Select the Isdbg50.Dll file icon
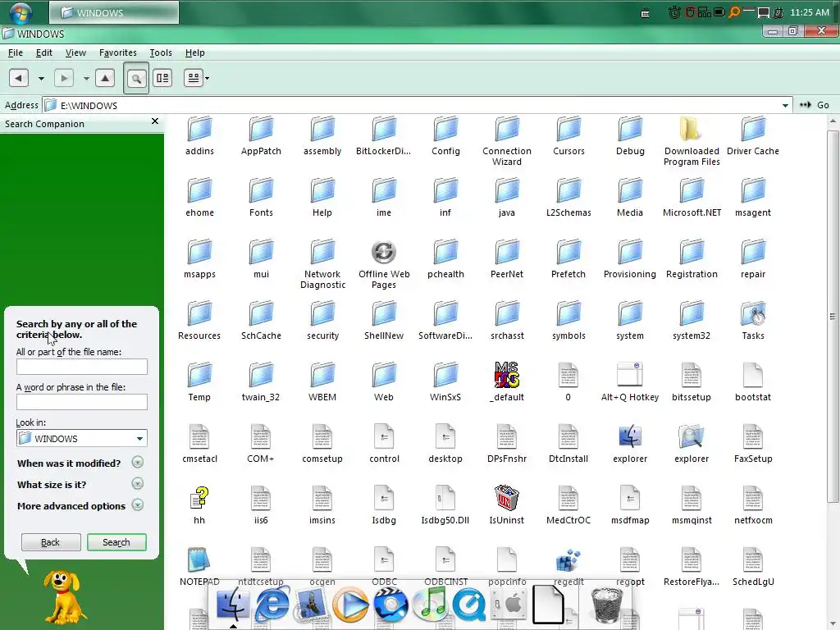The width and height of the screenshot is (840, 630). coord(445,498)
